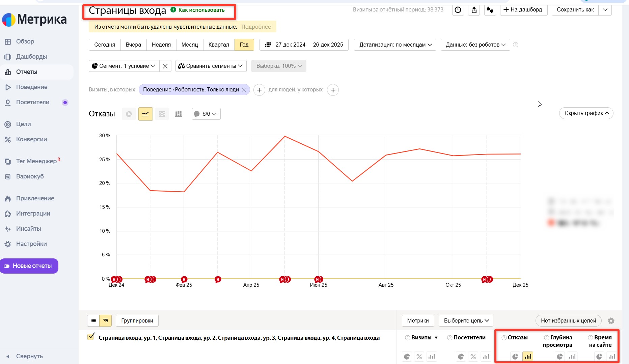Open the table settings gear icon
629x364 pixels.
click(611, 321)
